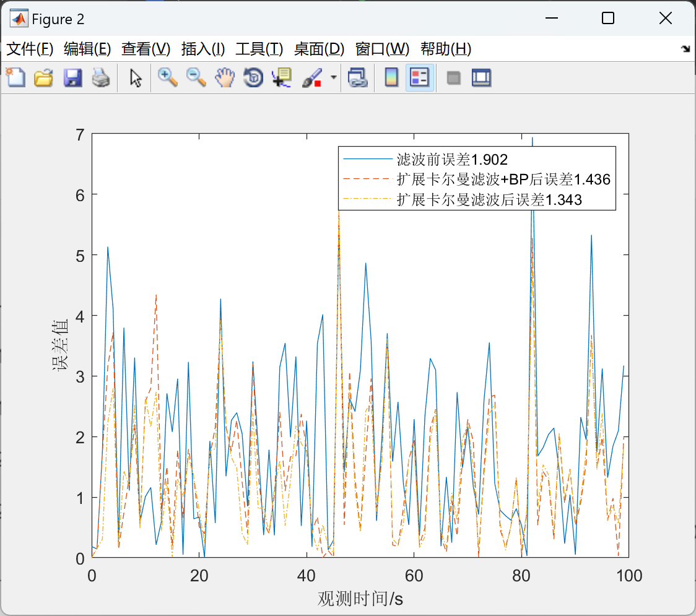Click the y-axis label 误差值

[x=60, y=345]
